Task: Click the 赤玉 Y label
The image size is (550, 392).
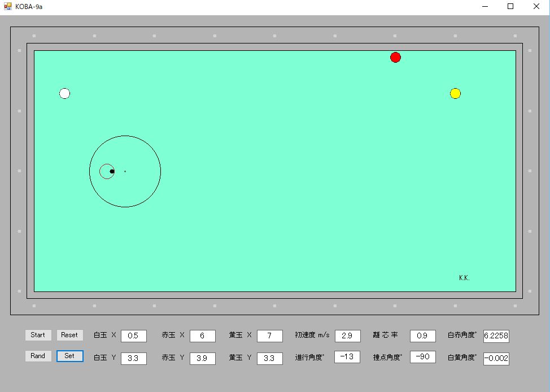Action: (173, 358)
